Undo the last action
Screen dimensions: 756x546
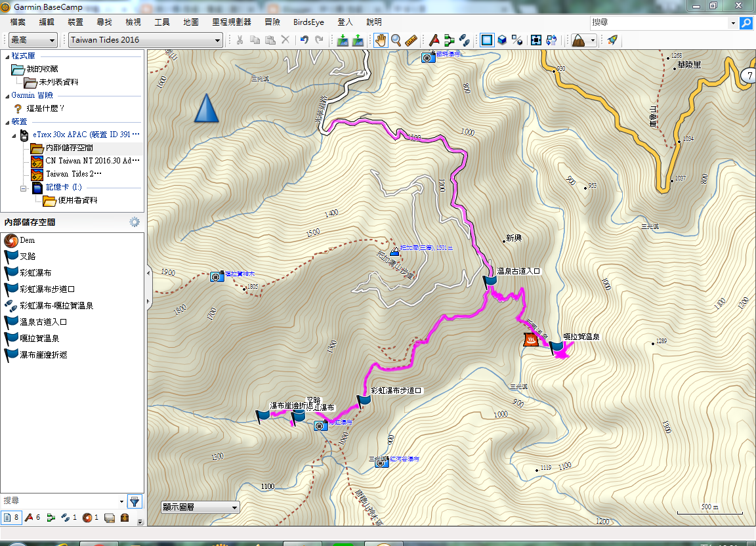304,40
